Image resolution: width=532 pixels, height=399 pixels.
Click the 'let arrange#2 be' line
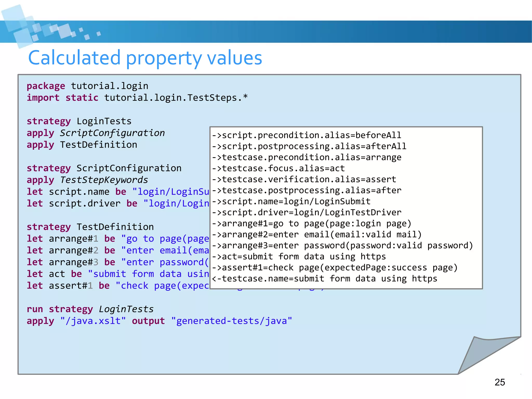[118, 250]
